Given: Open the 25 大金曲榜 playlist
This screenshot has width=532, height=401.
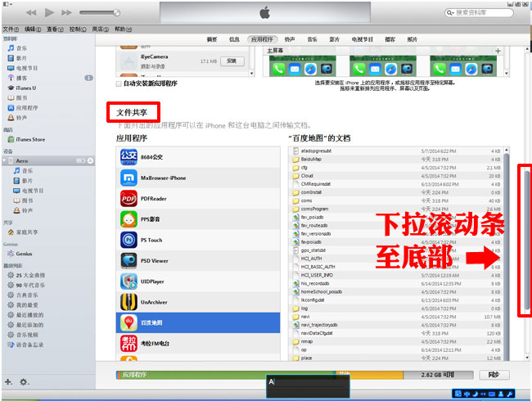Looking at the screenshot, I should 26,275.
